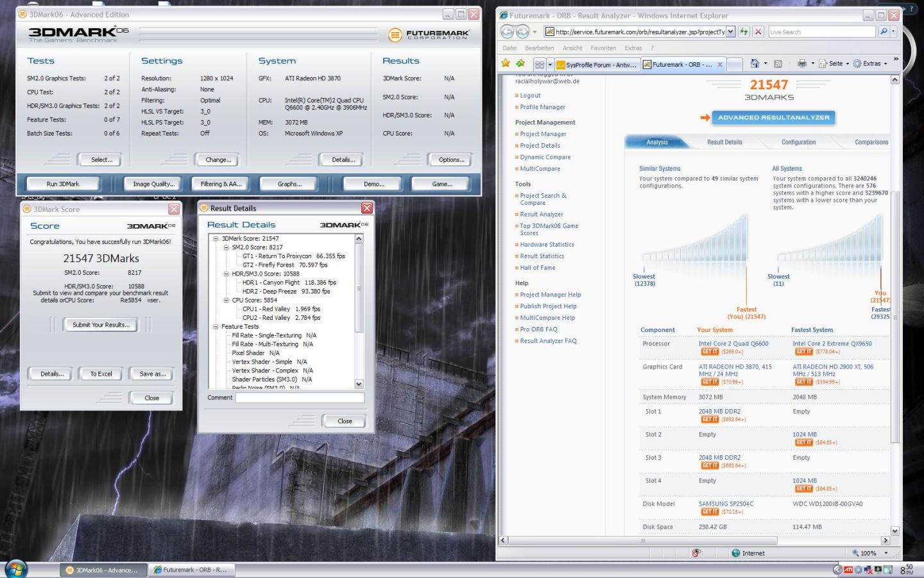
Task: Open the Seite dropdown menu
Action: (835, 64)
